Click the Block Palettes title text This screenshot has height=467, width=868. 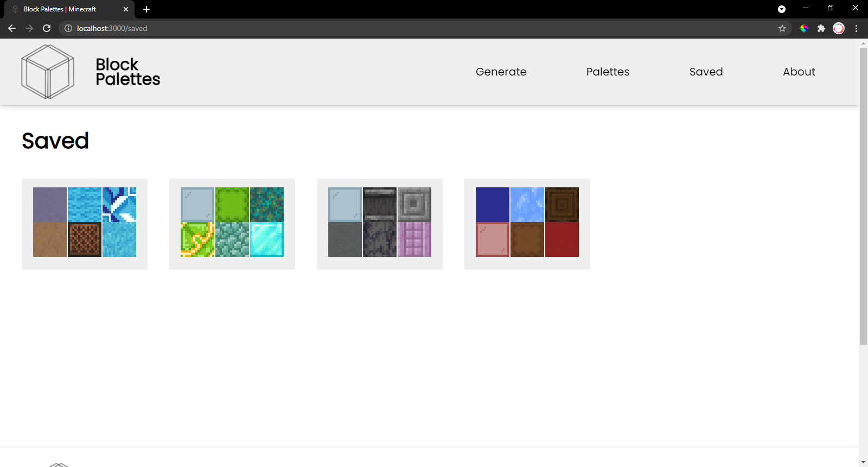coord(127,72)
